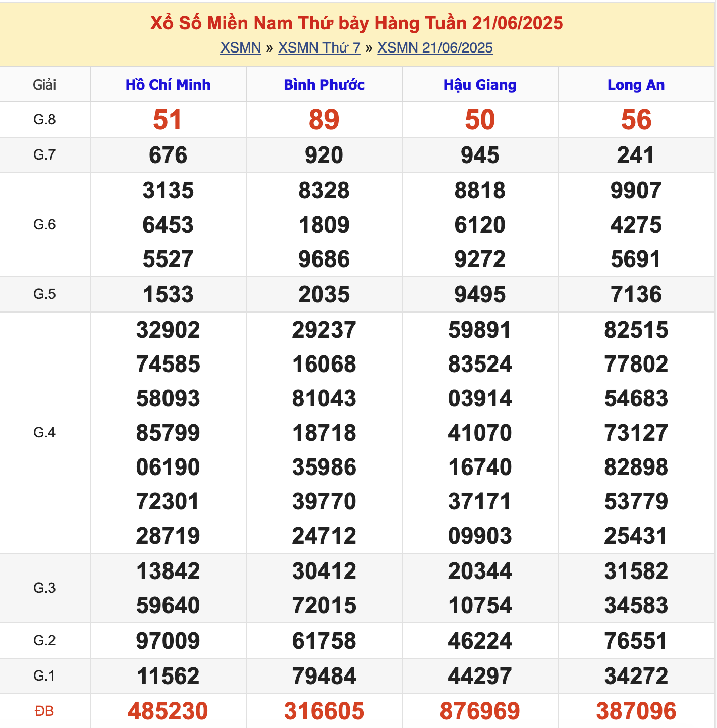Click the G.4 number 06190
Screen dimensions: 717x728
pos(168,467)
